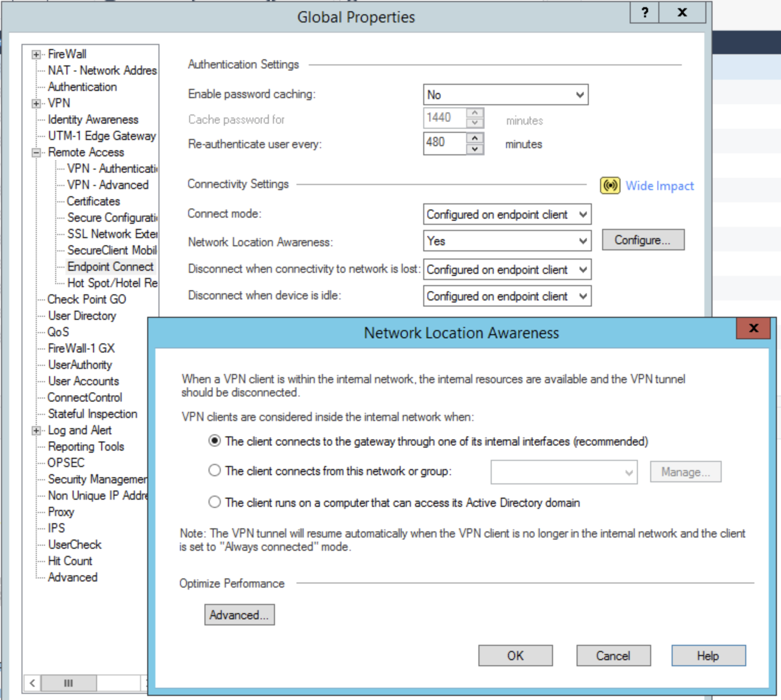Select FireWall-1 GX tree item

pyautogui.click(x=81, y=348)
